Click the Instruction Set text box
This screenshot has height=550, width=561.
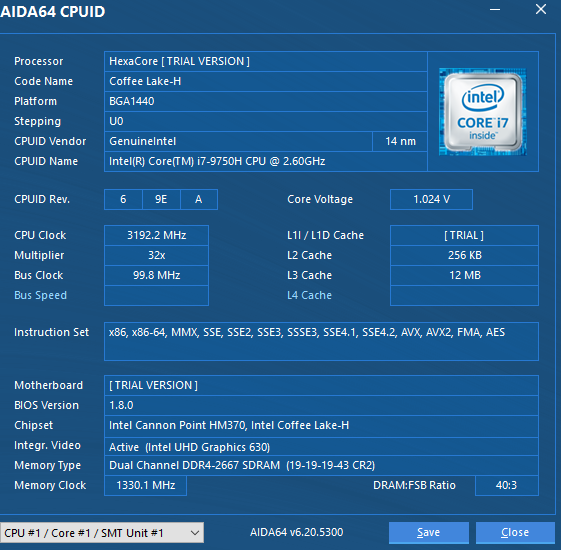pyautogui.click(x=321, y=341)
